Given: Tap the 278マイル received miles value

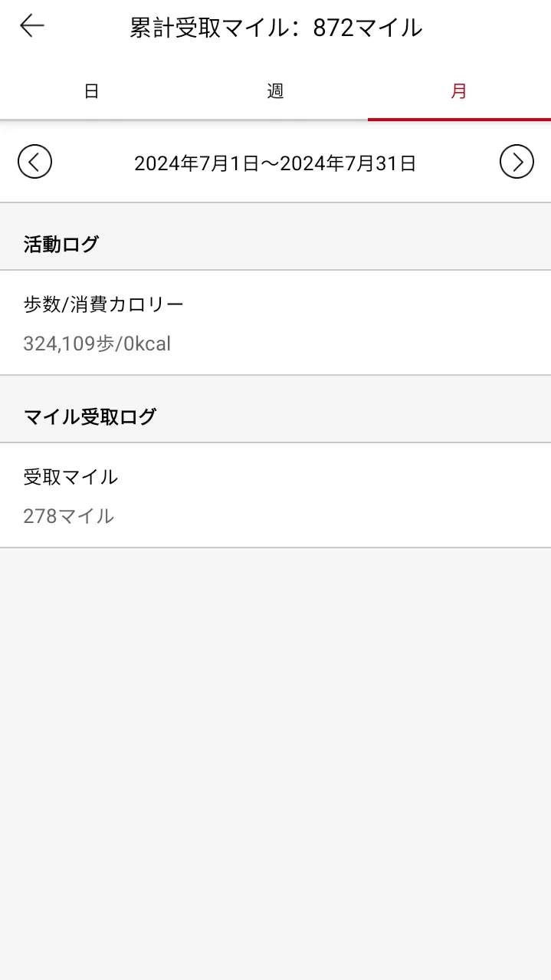Looking at the screenshot, I should (68, 516).
